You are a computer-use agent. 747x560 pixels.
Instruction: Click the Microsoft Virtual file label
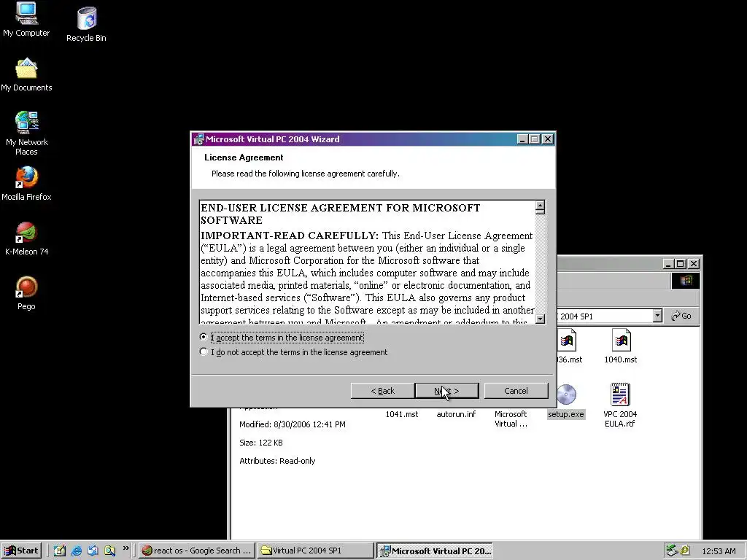click(511, 419)
